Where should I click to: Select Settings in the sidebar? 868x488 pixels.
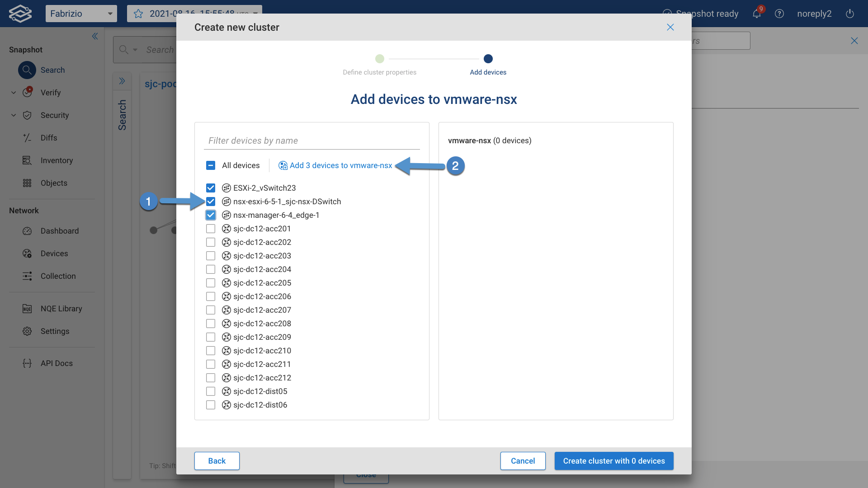55,331
